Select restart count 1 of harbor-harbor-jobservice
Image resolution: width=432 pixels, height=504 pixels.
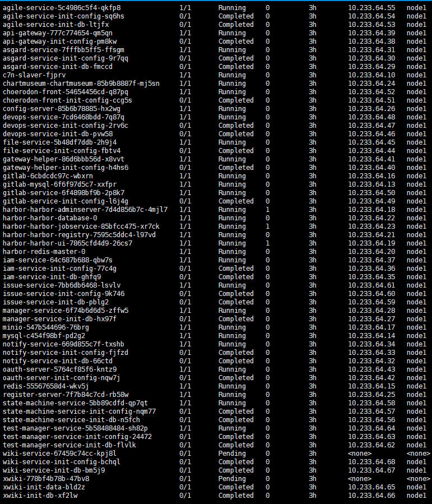(268, 226)
